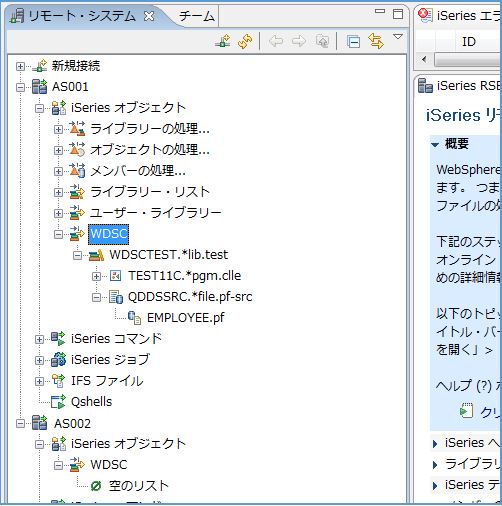Click the help link icon in 概要 section

tap(466, 411)
